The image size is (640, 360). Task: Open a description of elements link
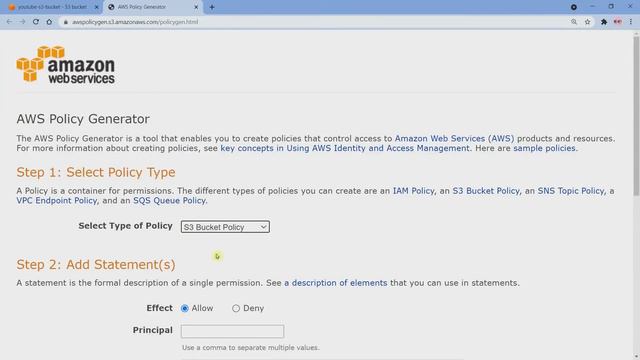336,283
